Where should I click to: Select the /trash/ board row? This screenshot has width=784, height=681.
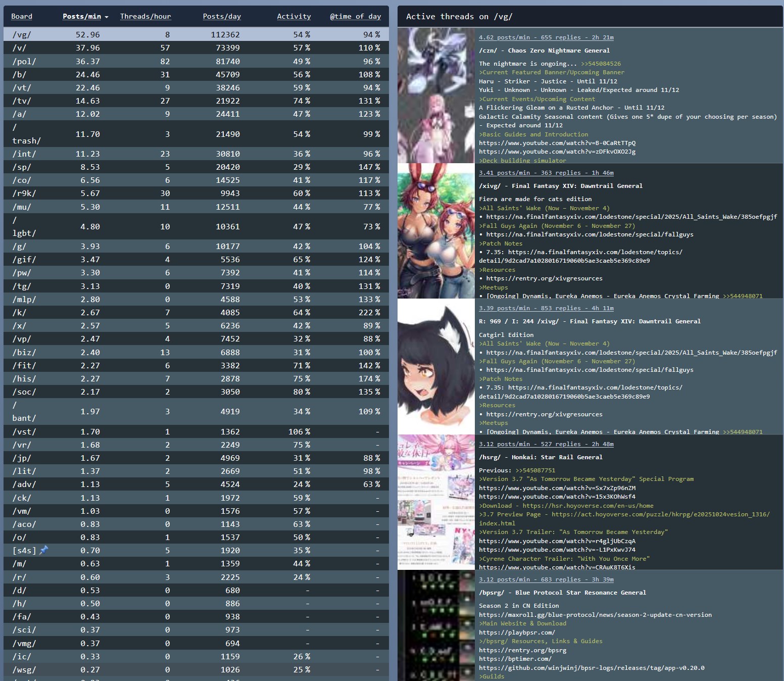pyautogui.click(x=196, y=134)
